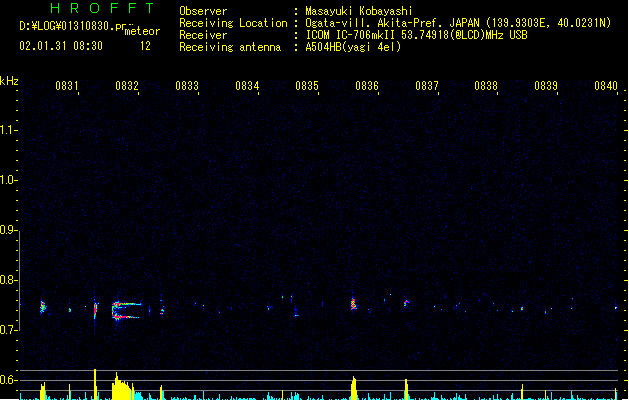Click the Receiver field label
This screenshot has height=400, width=629.
click(203, 35)
